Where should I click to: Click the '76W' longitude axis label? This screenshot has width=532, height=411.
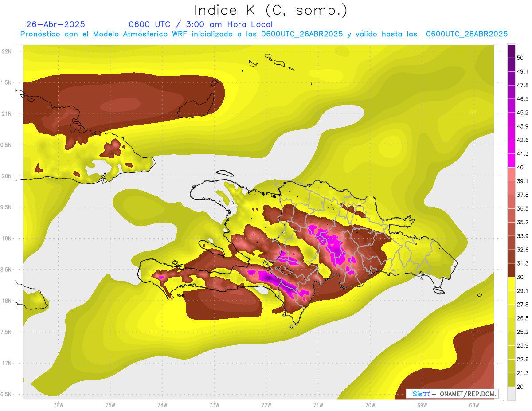tap(58, 405)
